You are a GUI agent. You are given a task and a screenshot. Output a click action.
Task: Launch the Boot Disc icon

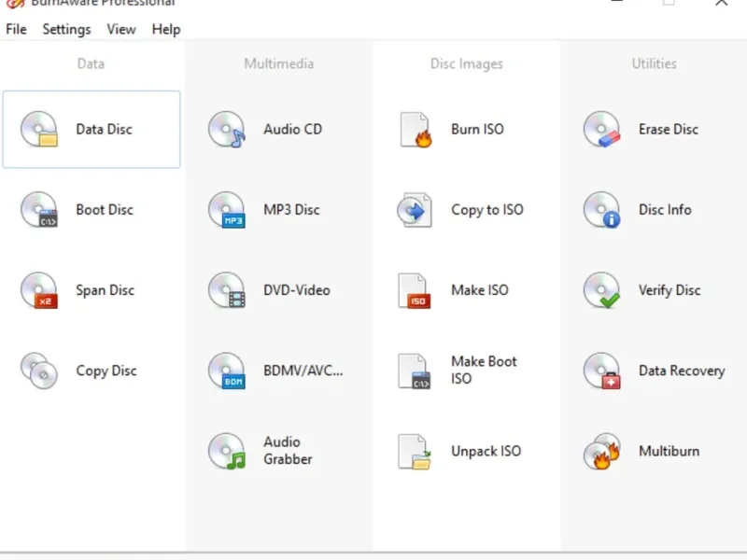point(39,210)
